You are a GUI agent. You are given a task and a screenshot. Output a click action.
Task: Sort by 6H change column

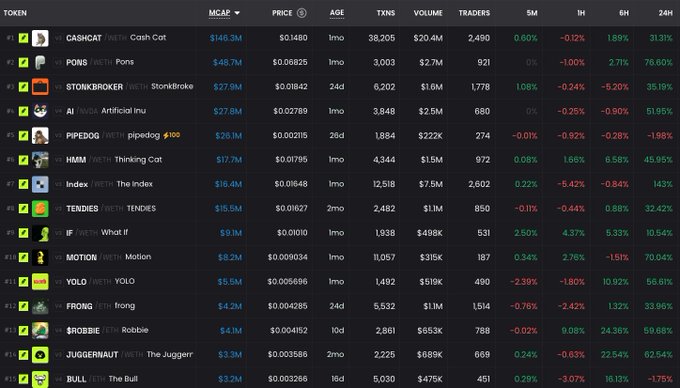[x=624, y=13]
